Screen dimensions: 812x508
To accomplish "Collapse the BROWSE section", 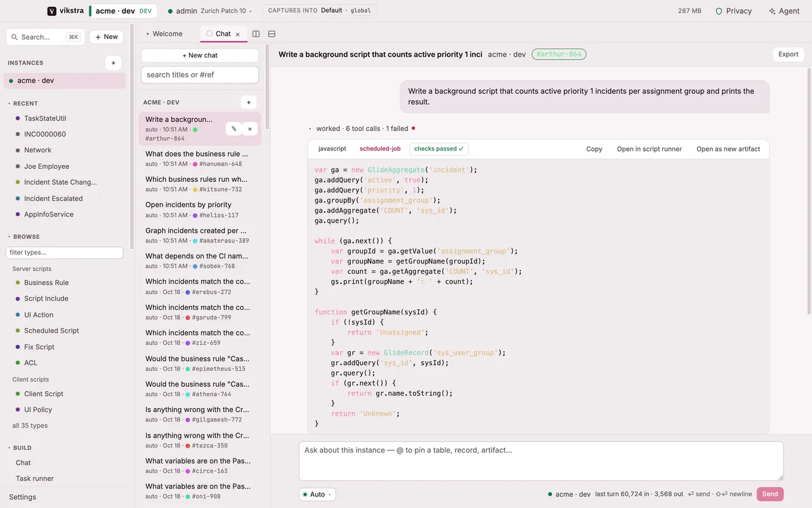I will [x=23, y=237].
